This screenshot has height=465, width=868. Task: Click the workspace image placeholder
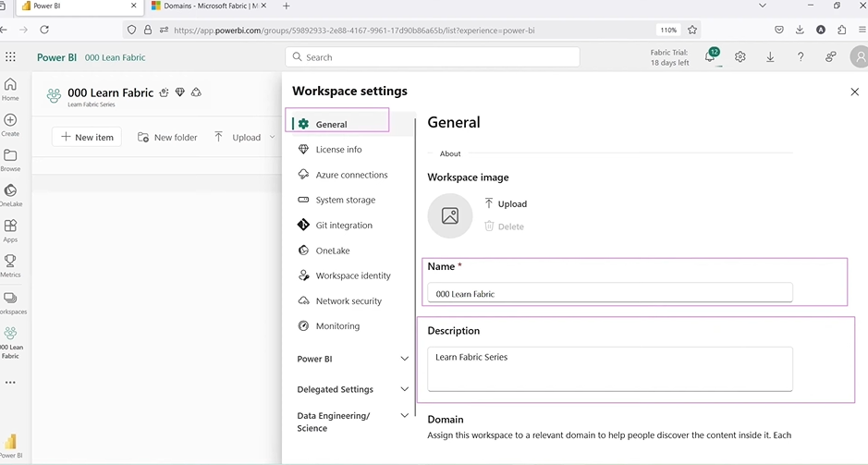450,215
